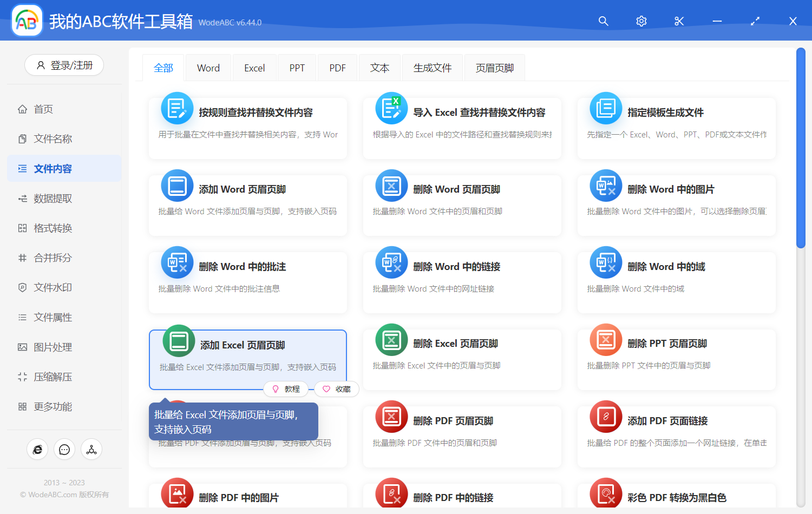The width and height of the screenshot is (812, 514).
Task: Click the 添加 Word 页眉页脚 green icon
Action: coord(177,185)
